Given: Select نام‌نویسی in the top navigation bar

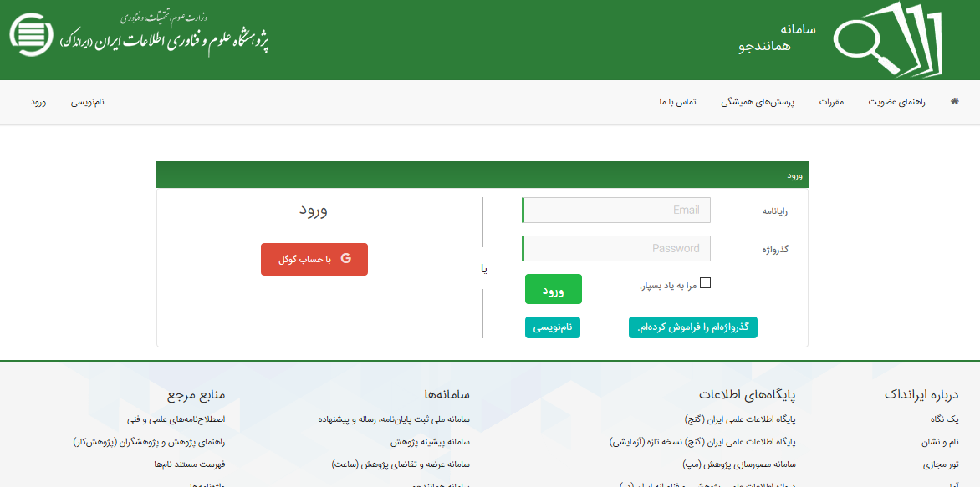Looking at the screenshot, I should tap(88, 102).
